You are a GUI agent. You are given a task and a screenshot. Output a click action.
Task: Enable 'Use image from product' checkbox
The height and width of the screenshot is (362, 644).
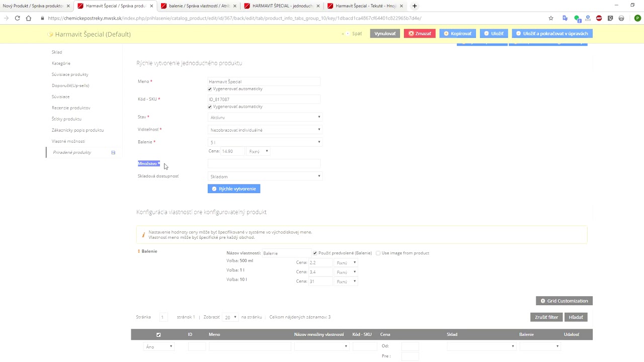[378, 253]
